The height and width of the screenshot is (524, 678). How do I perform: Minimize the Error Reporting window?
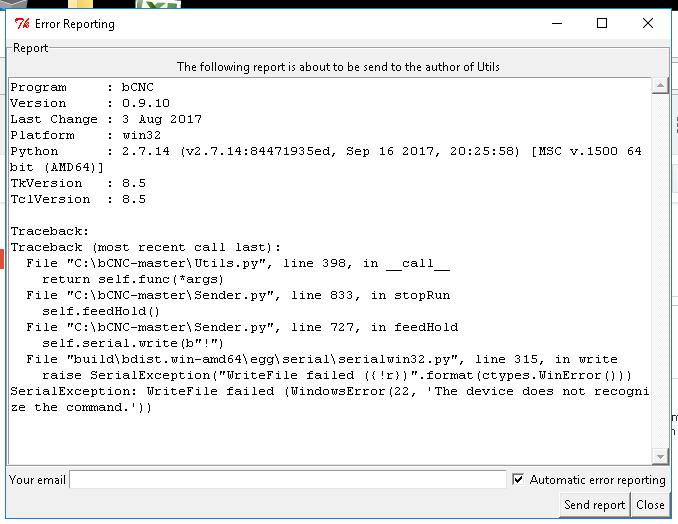pos(557,23)
